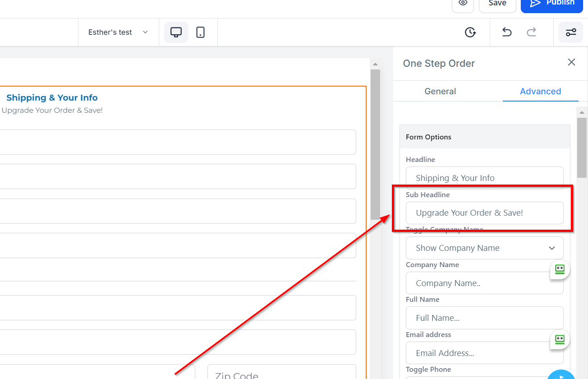Viewport: 588px width, 379px height.
Task: Click the canvas scrollbar up arrow
Action: (375, 64)
